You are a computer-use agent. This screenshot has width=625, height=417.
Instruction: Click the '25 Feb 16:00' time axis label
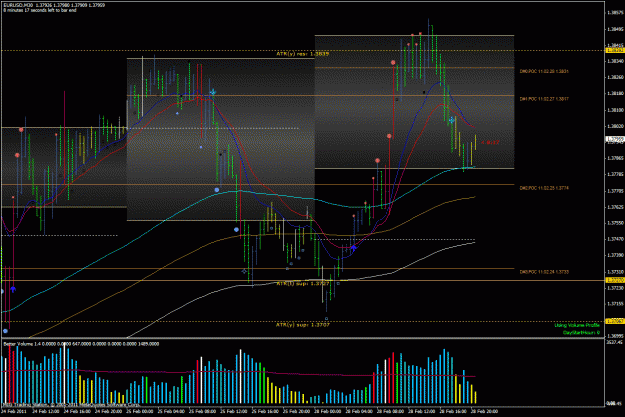pos(265,411)
